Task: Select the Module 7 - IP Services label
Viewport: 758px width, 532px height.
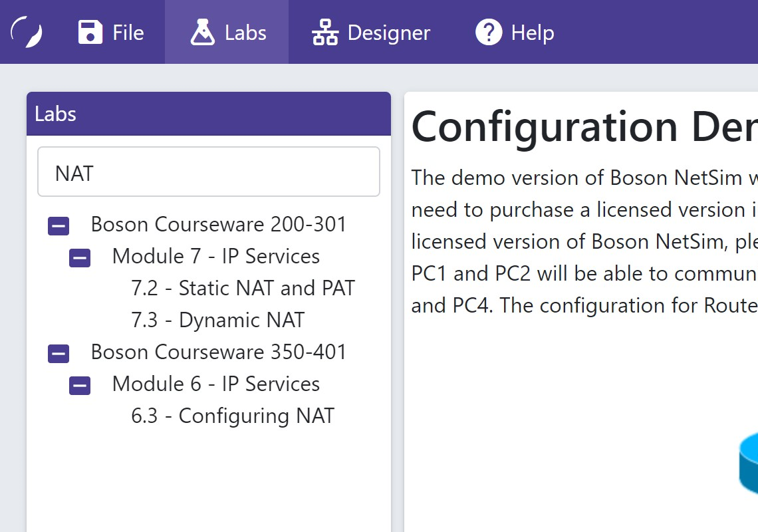Action: click(x=215, y=256)
